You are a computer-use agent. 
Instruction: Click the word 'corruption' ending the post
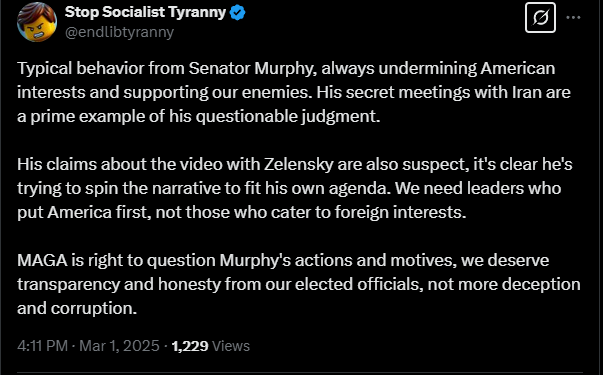click(93, 309)
